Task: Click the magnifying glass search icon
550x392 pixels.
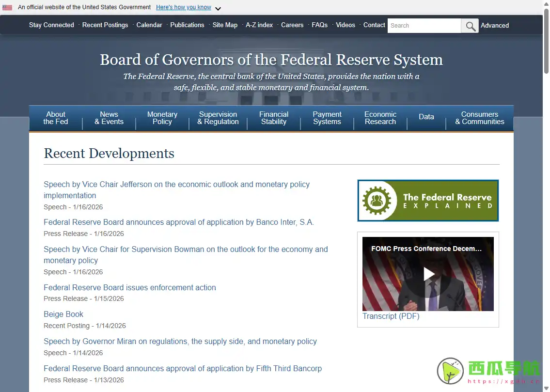Action: click(469, 26)
